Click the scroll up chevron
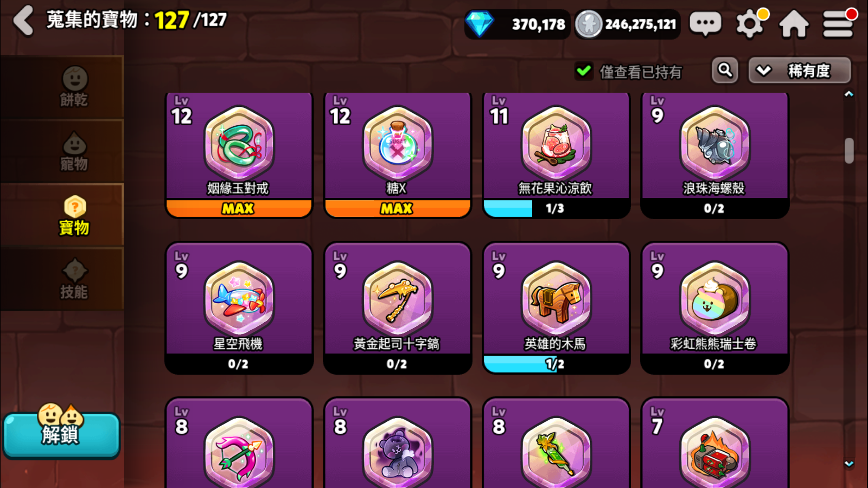 coord(849,94)
